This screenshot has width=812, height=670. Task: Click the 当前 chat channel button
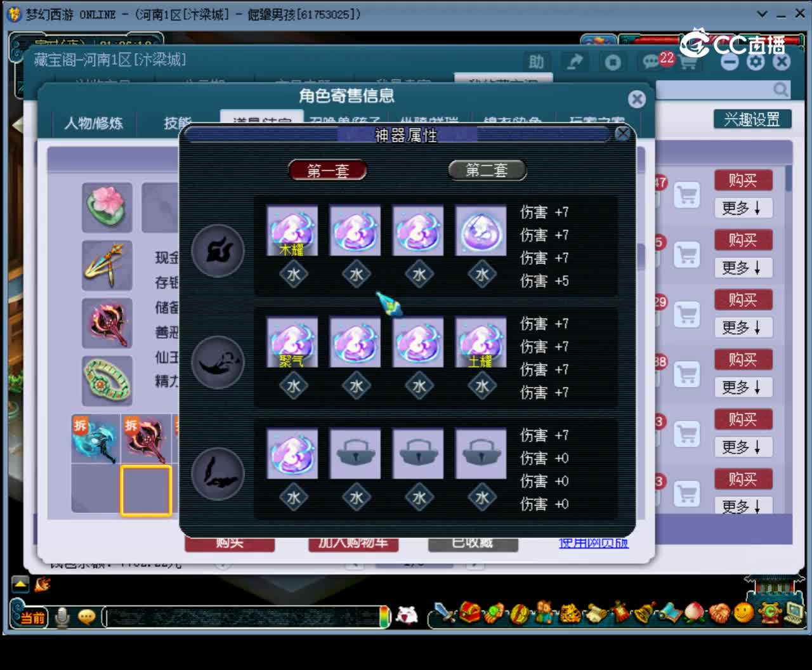click(x=32, y=618)
